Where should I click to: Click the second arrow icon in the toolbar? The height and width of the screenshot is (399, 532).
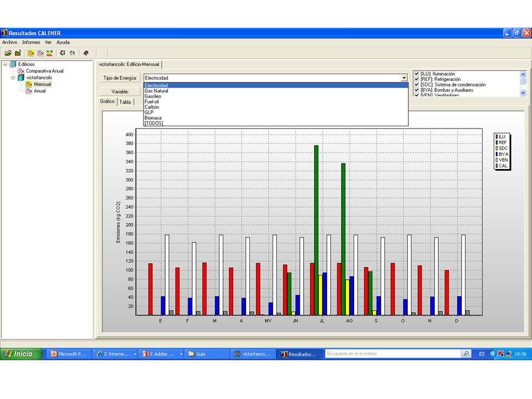coord(72,53)
